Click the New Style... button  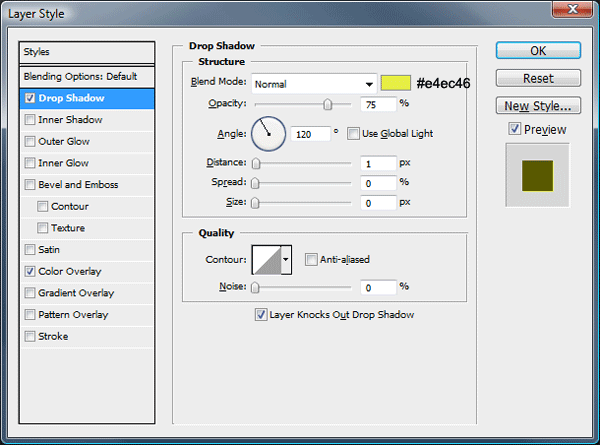[x=538, y=106]
